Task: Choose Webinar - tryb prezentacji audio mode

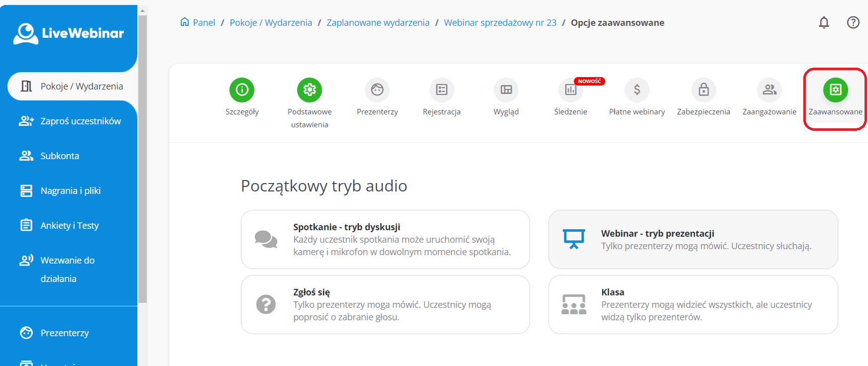Action: pyautogui.click(x=693, y=239)
